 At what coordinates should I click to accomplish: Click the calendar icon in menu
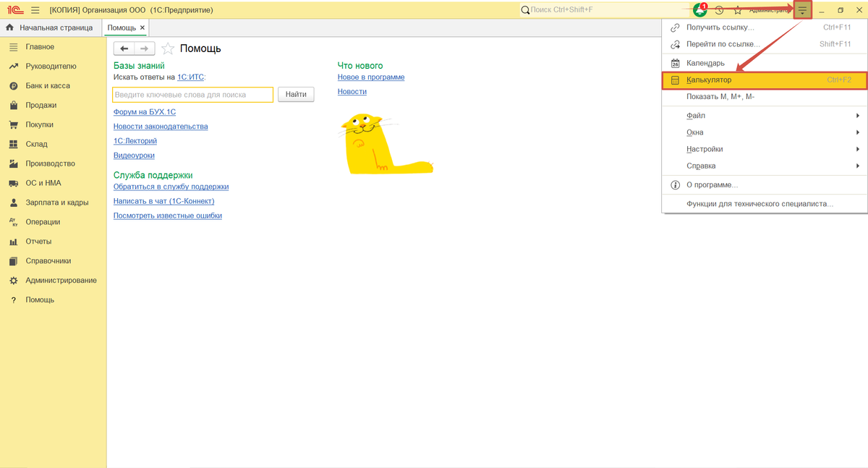(675, 64)
